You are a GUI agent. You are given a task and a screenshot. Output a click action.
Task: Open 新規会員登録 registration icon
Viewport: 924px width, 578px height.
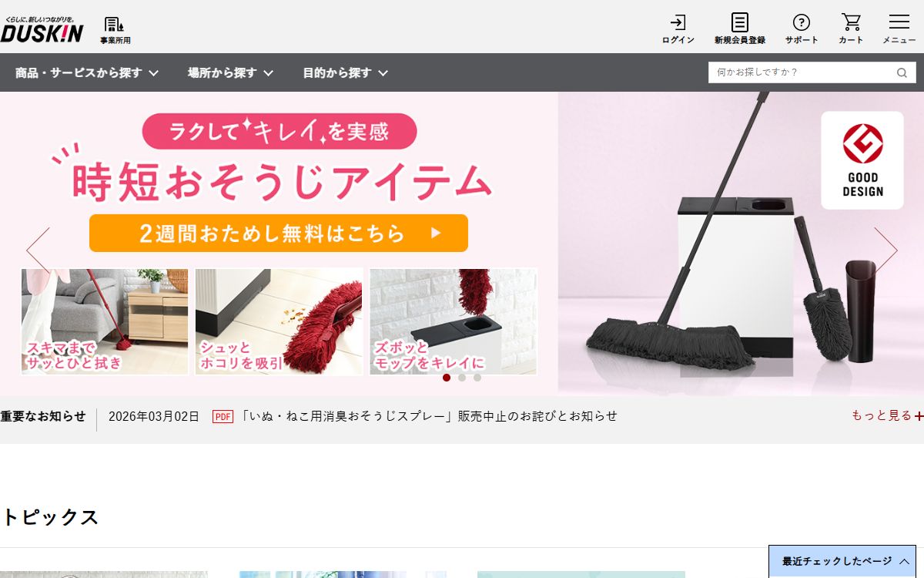click(x=739, y=29)
